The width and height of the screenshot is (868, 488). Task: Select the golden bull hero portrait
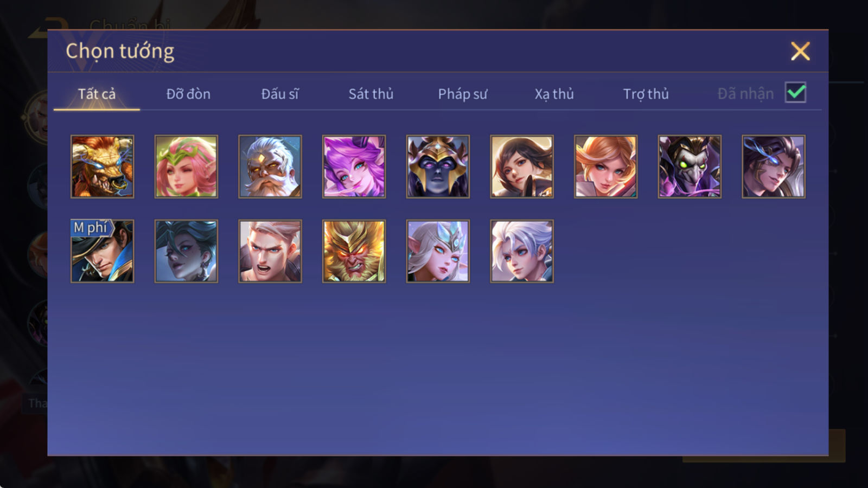click(x=102, y=166)
